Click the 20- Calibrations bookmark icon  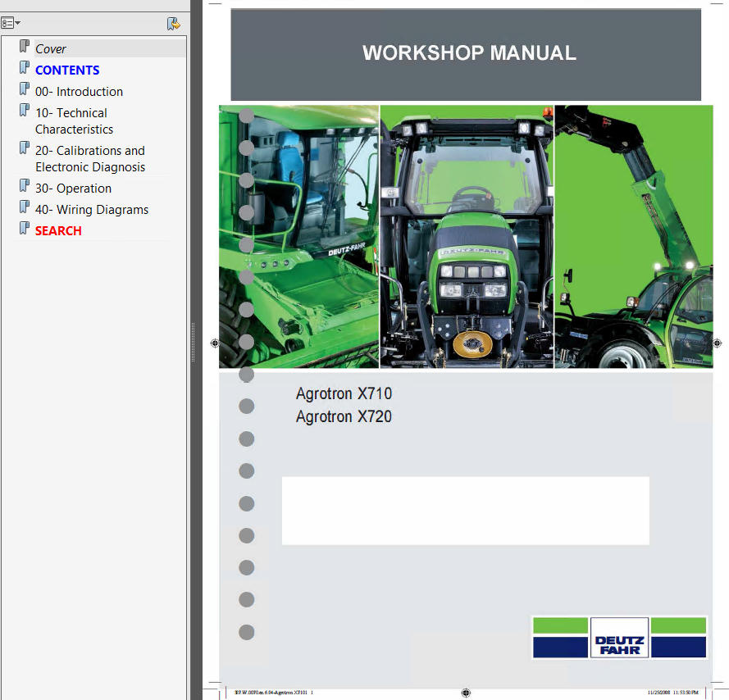click(x=24, y=148)
